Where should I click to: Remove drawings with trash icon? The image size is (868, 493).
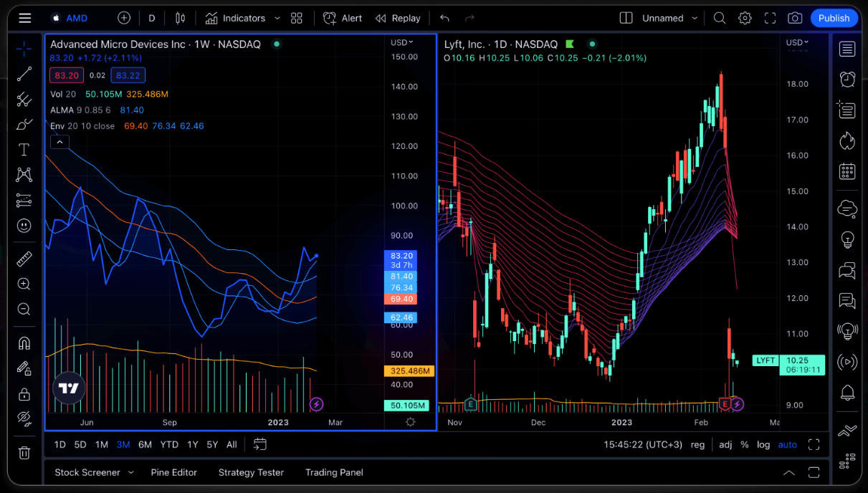24,452
